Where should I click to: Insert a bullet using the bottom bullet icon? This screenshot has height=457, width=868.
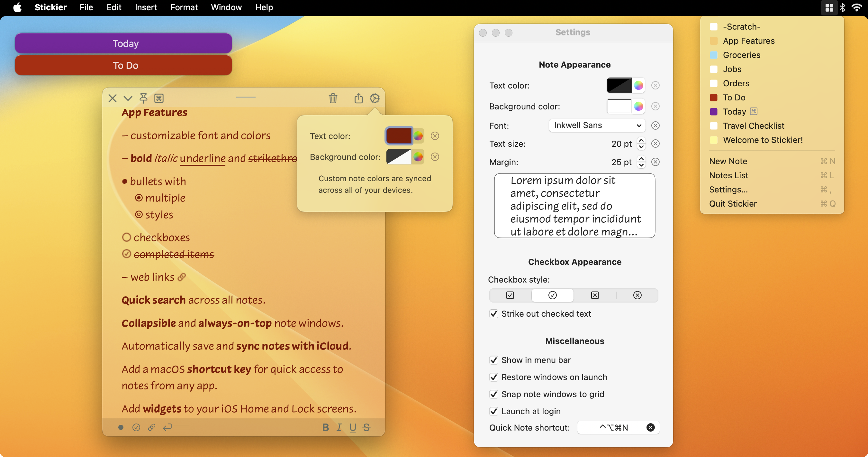click(x=121, y=427)
